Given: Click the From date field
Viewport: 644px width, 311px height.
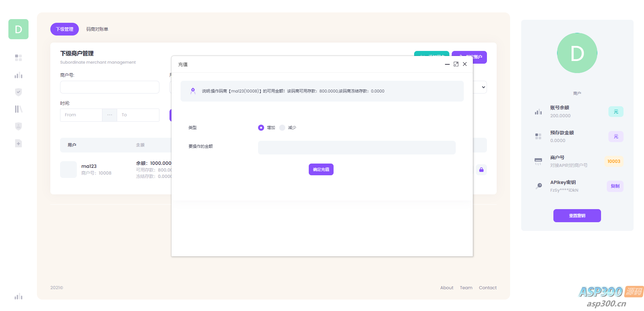Looking at the screenshot, I should [x=81, y=115].
